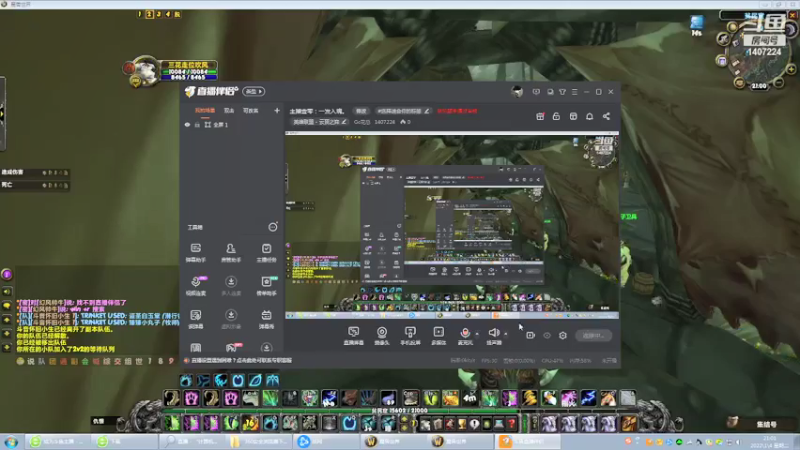800x450 pixels.
Task: Click the action bar ability showing 4m cooldown
Action: (470, 398)
